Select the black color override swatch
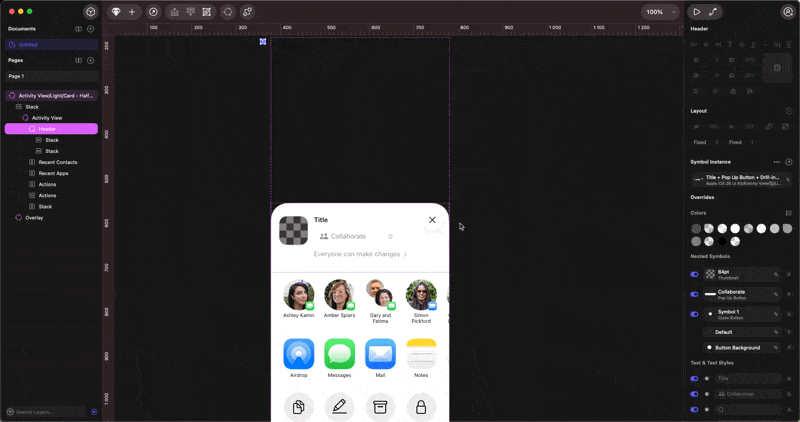Screen dimensions: 800x422 tap(722, 241)
